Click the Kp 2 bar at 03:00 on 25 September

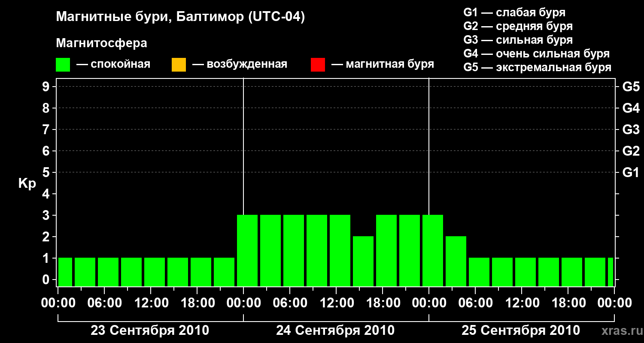coord(456,261)
